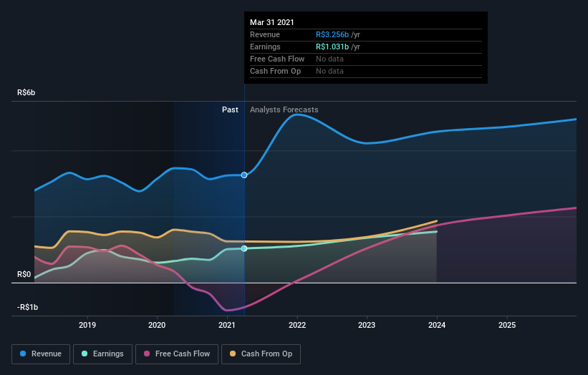Click the Earnings row label in tooltip
Image resolution: width=588 pixels, height=375 pixels.
click(x=265, y=47)
